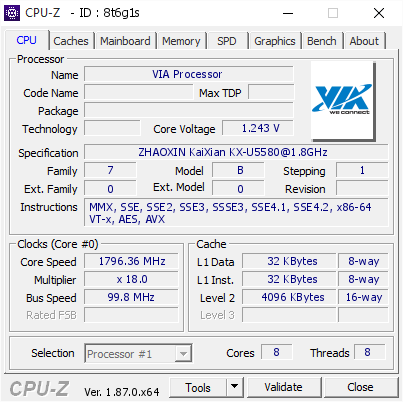Close the CPU-Z window via X

coord(379,13)
